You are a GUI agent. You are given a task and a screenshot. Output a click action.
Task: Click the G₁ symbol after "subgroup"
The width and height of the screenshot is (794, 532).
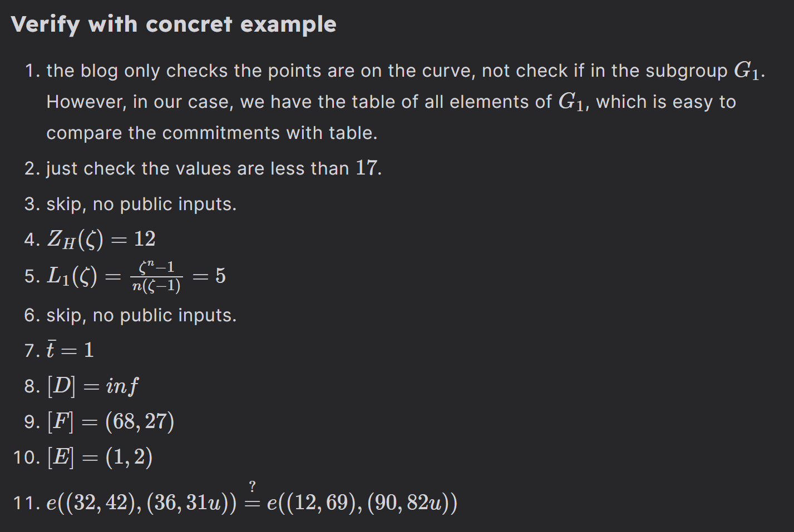[x=747, y=71]
